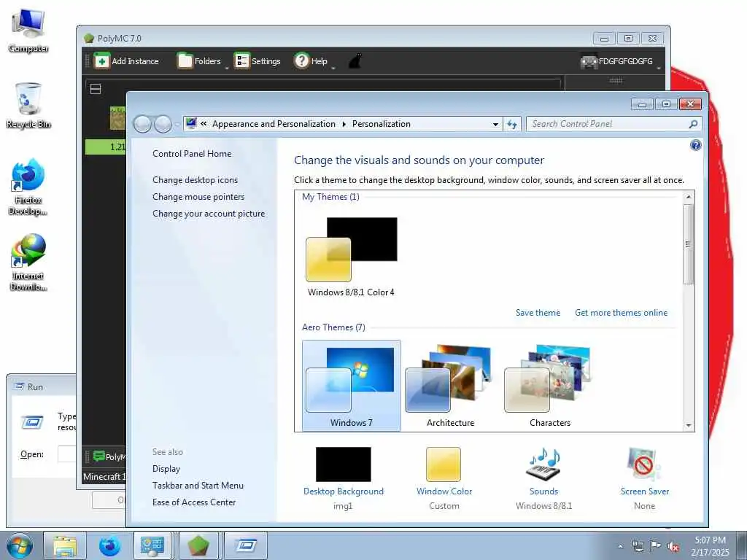Click the Open field in Run dialog
The image size is (747, 560).
[66, 454]
